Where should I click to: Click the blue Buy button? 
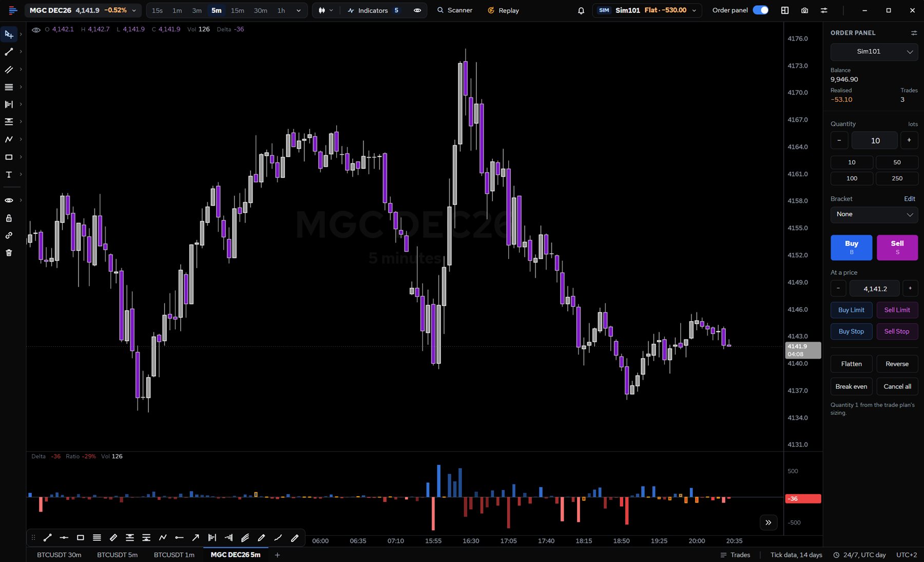[x=851, y=248]
